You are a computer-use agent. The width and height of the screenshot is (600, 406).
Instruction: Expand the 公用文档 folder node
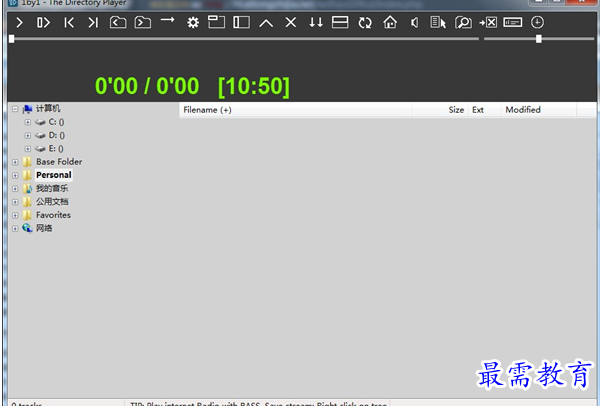(15, 202)
